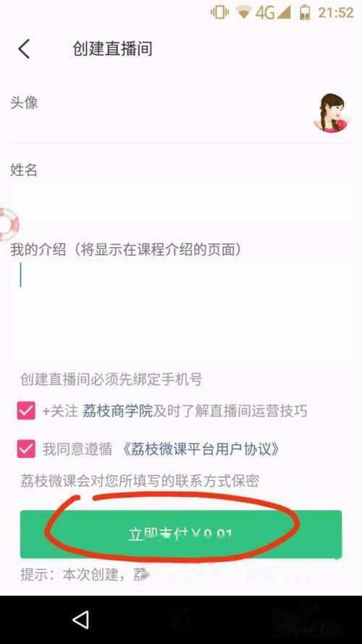The height and width of the screenshot is (644, 362).
Task: Tap the 提示：本次创建 hint text
Action: point(83,574)
